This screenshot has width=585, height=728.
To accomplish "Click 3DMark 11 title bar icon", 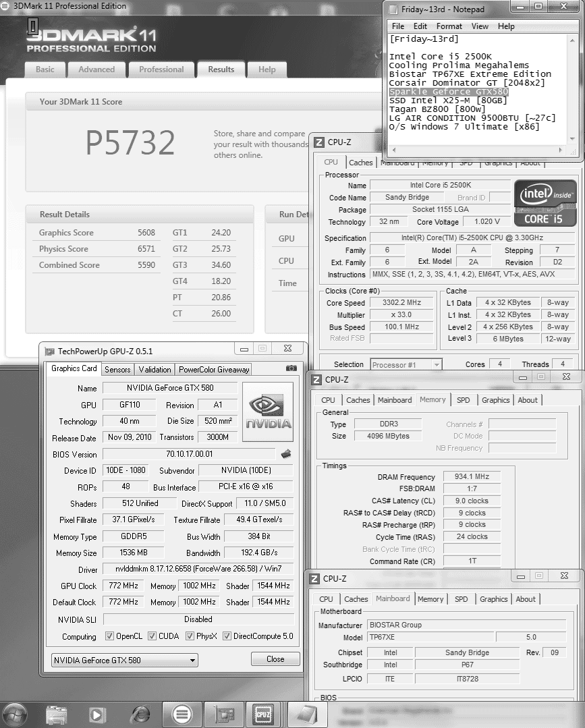I will [x=5, y=6].
